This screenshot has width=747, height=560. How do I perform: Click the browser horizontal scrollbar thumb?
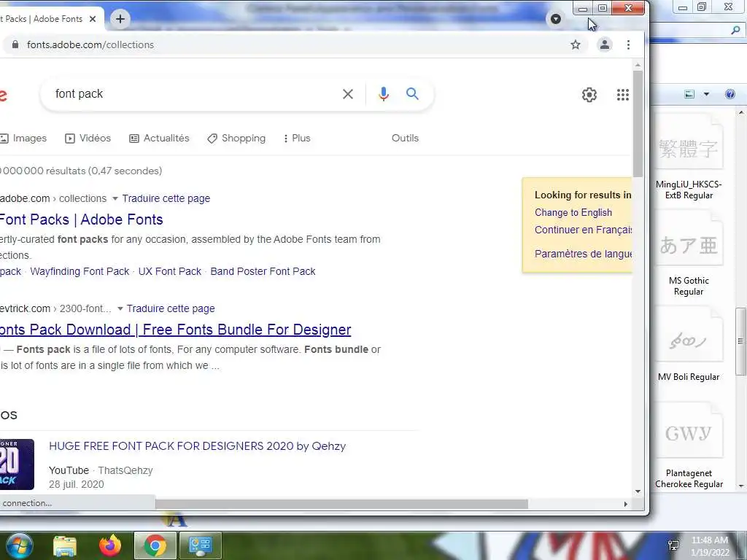(x=341, y=504)
